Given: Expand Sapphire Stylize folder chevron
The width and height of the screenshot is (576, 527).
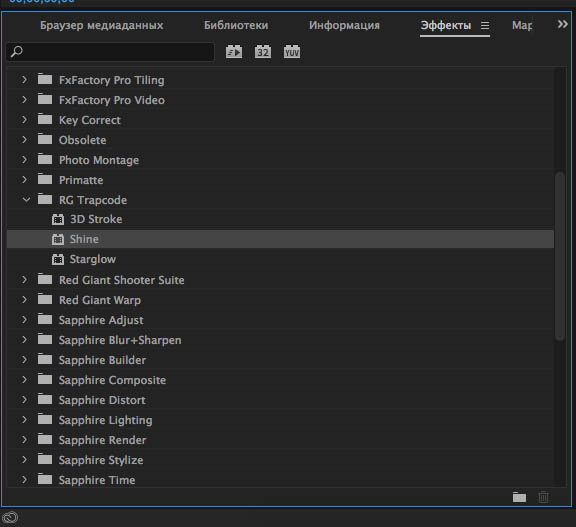Looking at the screenshot, I should click(24, 459).
